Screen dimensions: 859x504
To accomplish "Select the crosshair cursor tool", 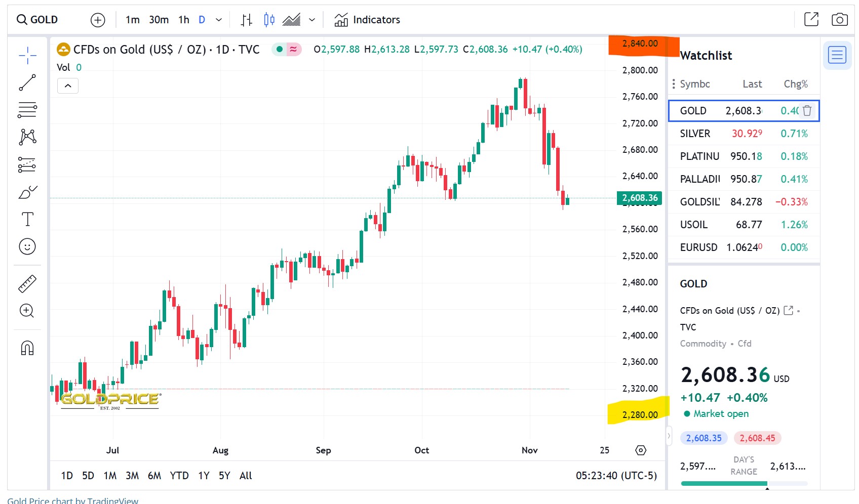I will (x=27, y=55).
